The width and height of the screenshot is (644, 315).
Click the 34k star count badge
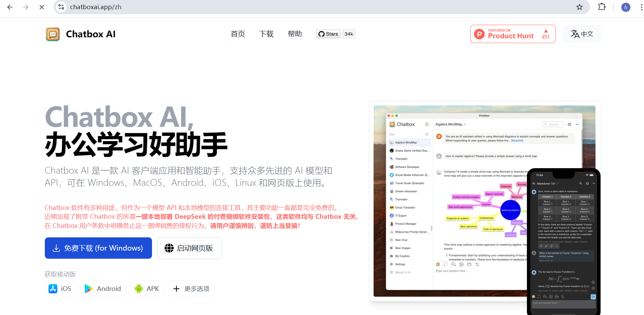click(x=349, y=34)
